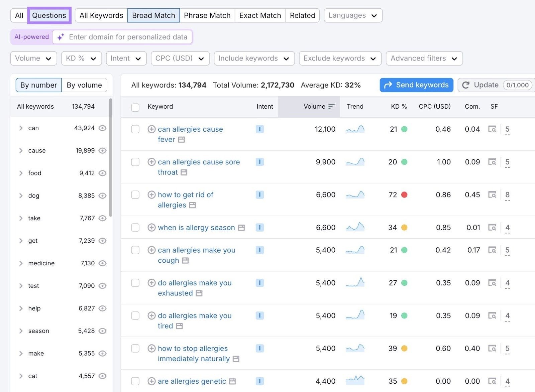The width and height of the screenshot is (535, 392).
Task: Click the card icon after "can allergies cause sore throat"
Action: coord(183,172)
